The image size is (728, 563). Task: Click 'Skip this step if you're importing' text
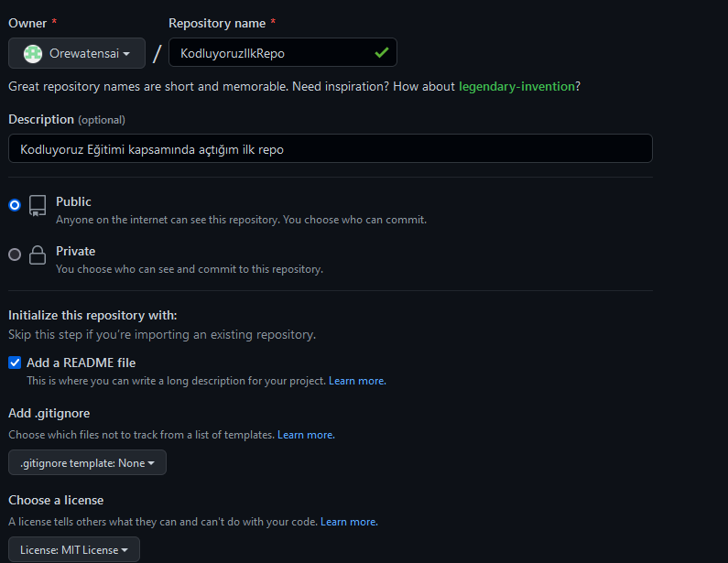click(162, 335)
